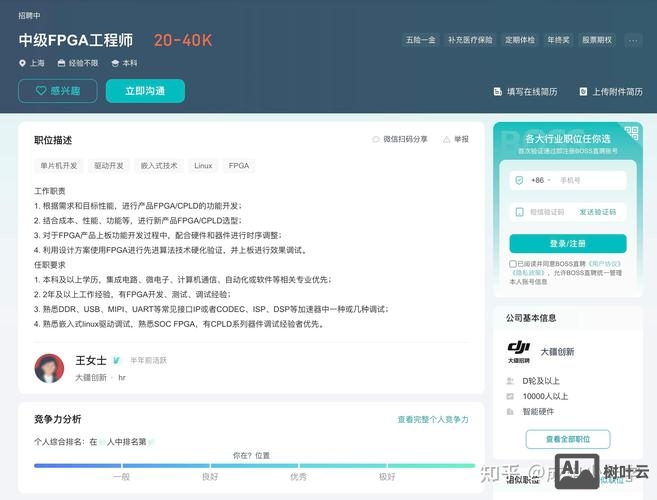Click the 智能硬件 industry icon
657x500 pixels.
click(x=510, y=412)
